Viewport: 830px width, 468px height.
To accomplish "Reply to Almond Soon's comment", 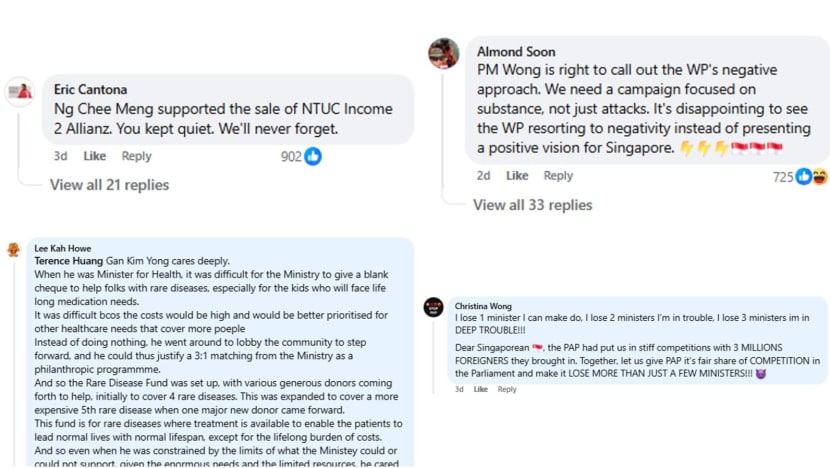I will [x=558, y=176].
